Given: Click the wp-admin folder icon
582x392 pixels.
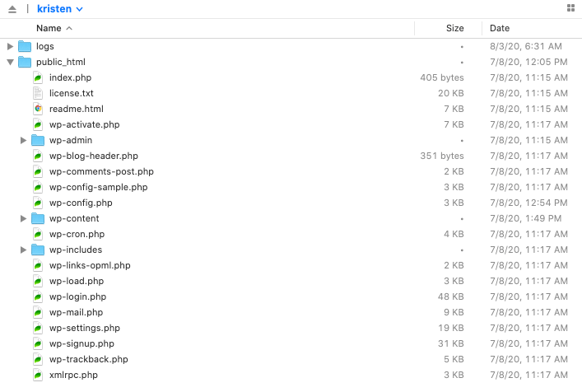Looking at the screenshot, I should tap(38, 140).
